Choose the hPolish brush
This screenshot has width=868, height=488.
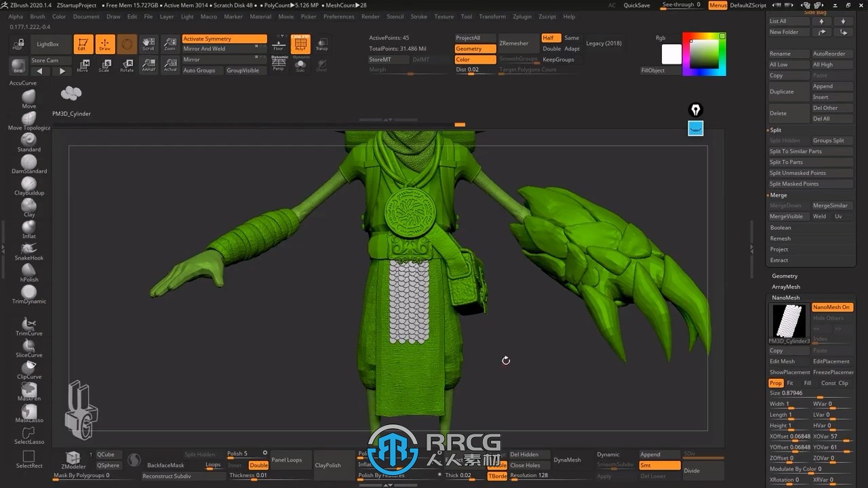click(28, 272)
